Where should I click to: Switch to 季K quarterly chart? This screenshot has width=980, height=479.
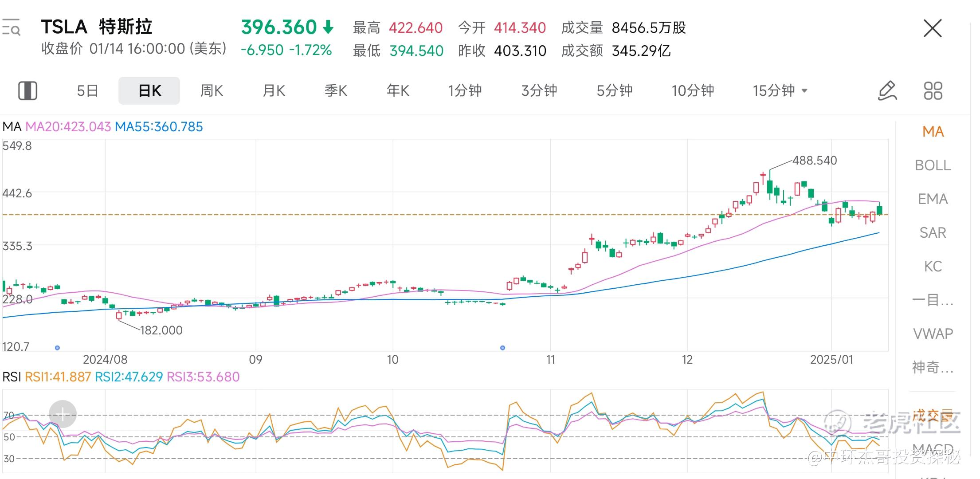[336, 90]
